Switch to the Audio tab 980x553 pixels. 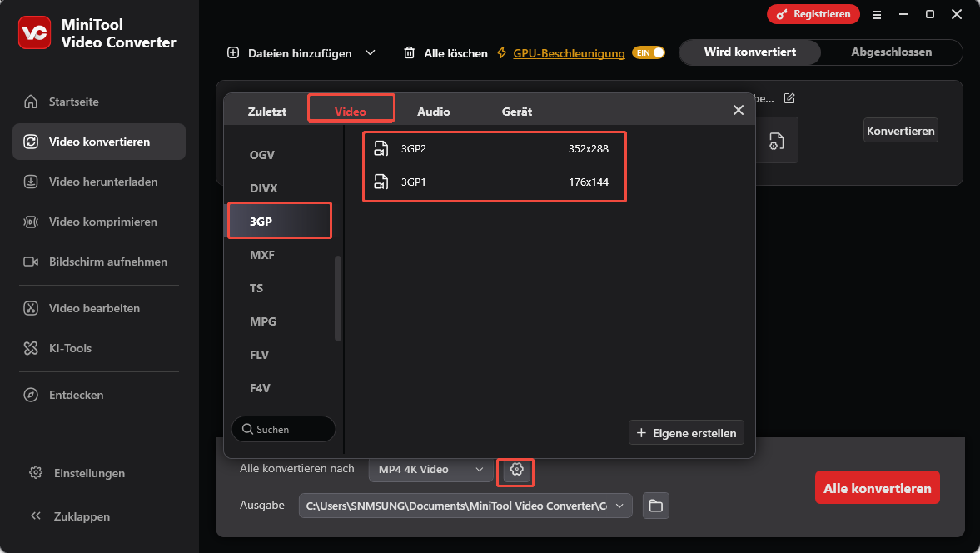coord(434,112)
